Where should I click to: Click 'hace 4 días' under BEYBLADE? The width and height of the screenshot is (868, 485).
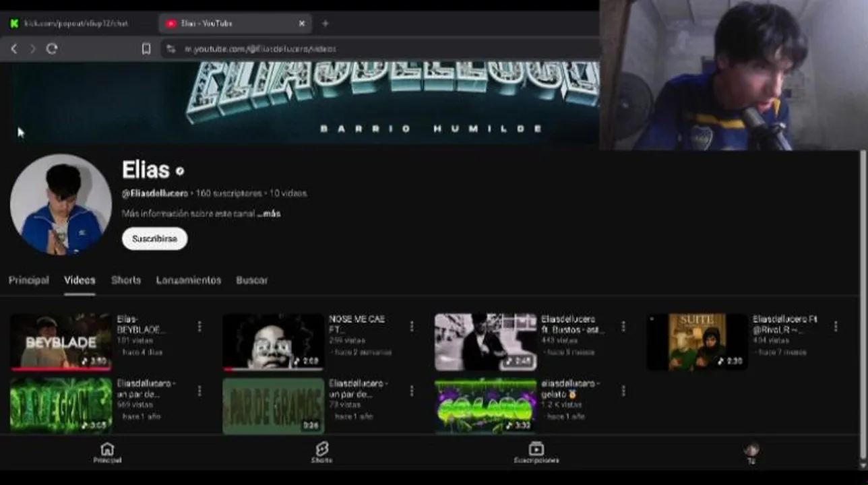142,352
